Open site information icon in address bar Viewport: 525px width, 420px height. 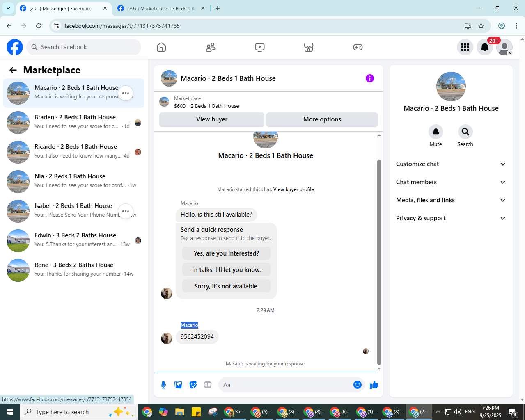(x=57, y=26)
